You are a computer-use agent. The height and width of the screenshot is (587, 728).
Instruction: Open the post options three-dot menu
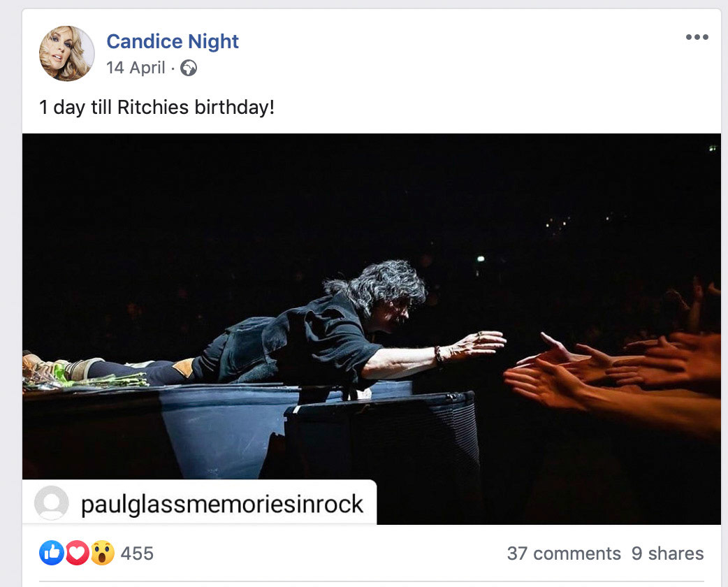pyautogui.click(x=697, y=38)
